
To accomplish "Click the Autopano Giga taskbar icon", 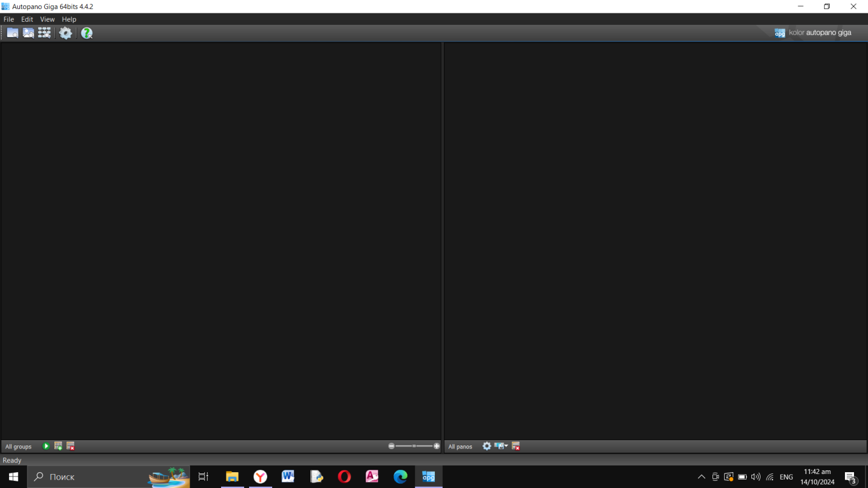I will pos(429,477).
